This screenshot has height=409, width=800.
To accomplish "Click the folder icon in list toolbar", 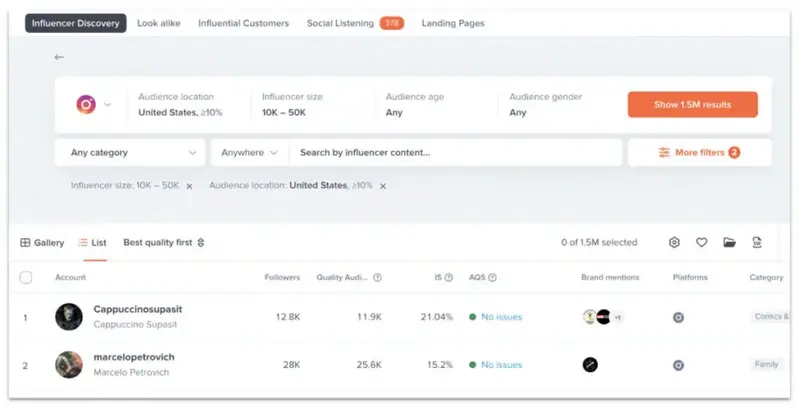I will point(730,242).
